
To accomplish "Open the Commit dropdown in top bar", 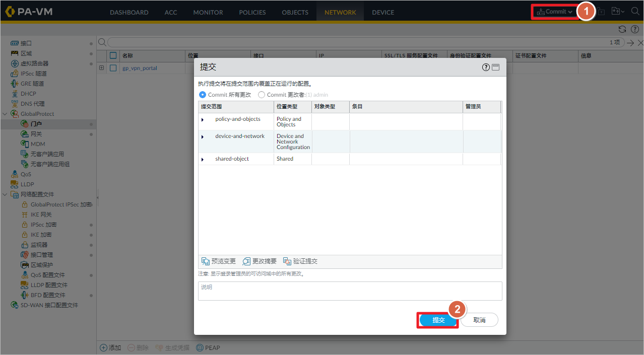I will click(x=555, y=12).
